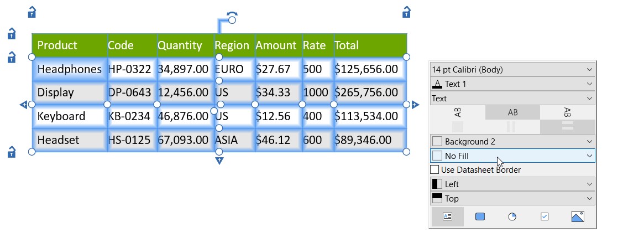The height and width of the screenshot is (232, 644).
Task: Select the Headphones table cell
Action: pyautogui.click(x=70, y=69)
